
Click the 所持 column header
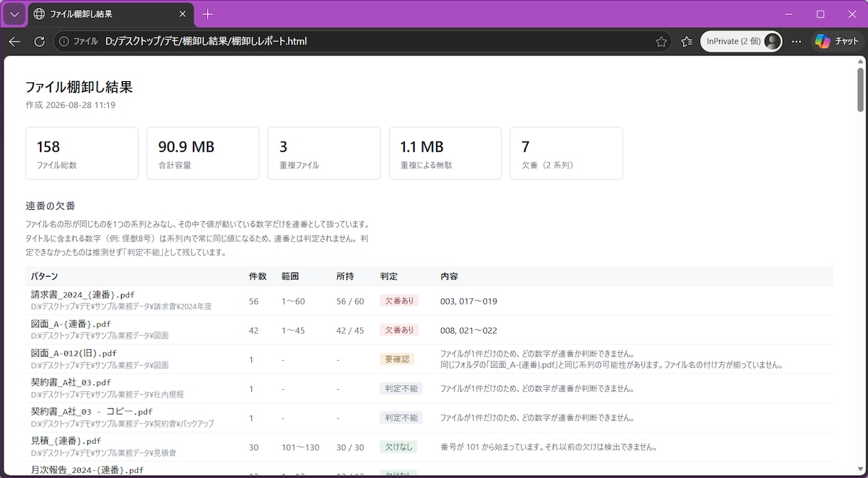click(345, 276)
